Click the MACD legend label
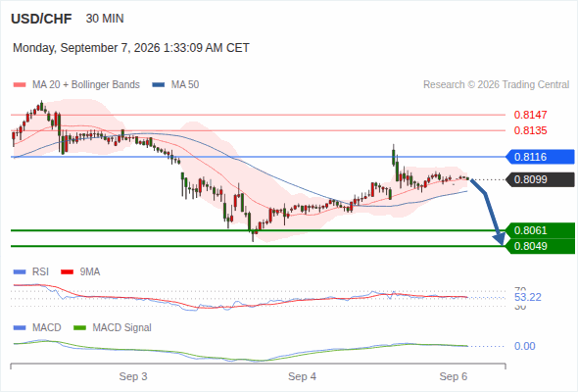 tap(47, 328)
